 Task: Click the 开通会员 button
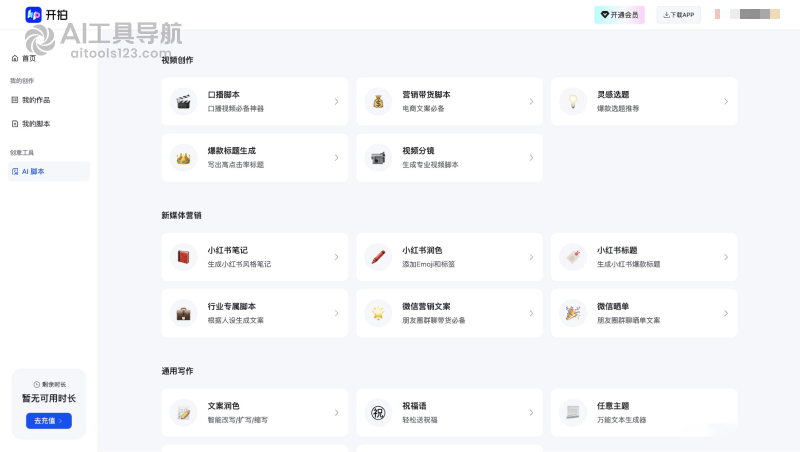619,15
